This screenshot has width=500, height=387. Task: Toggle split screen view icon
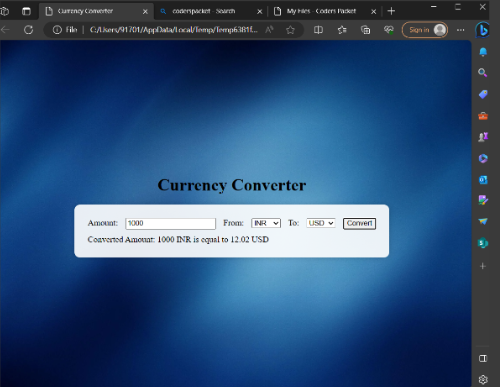[318, 30]
